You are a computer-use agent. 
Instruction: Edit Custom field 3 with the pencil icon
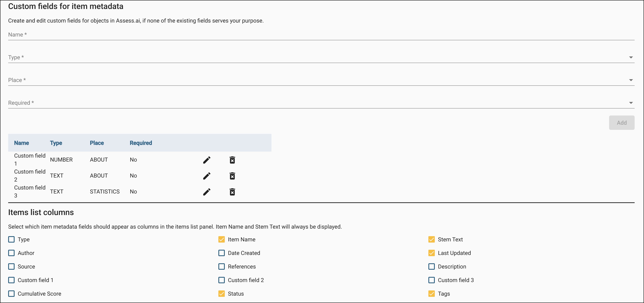coord(207,192)
